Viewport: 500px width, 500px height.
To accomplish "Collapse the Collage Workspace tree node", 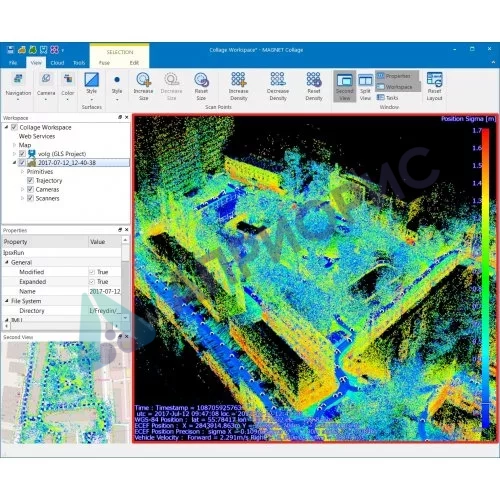I will click(x=6, y=127).
